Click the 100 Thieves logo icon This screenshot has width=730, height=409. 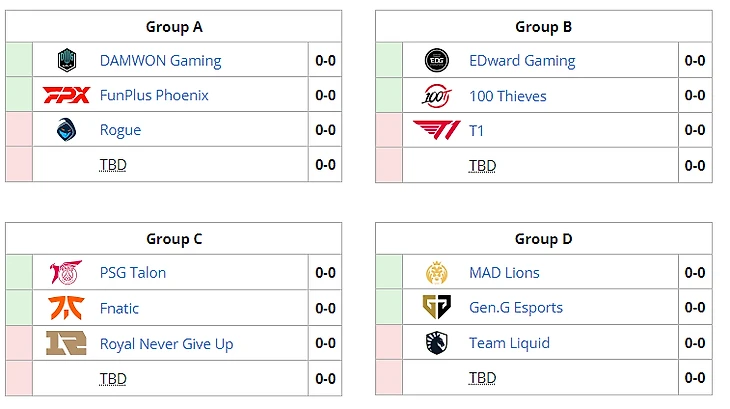click(x=437, y=96)
